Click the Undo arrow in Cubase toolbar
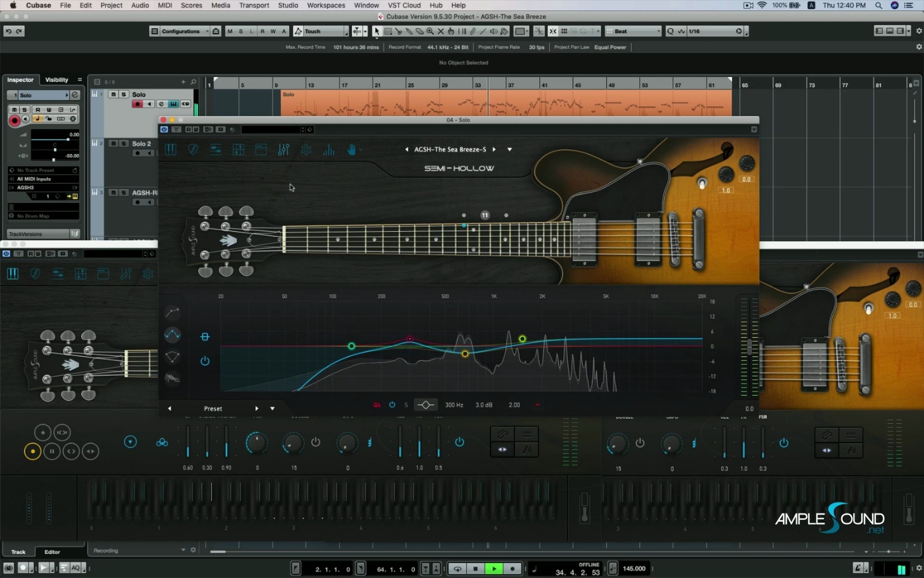The height and width of the screenshot is (578, 924). coord(9,31)
